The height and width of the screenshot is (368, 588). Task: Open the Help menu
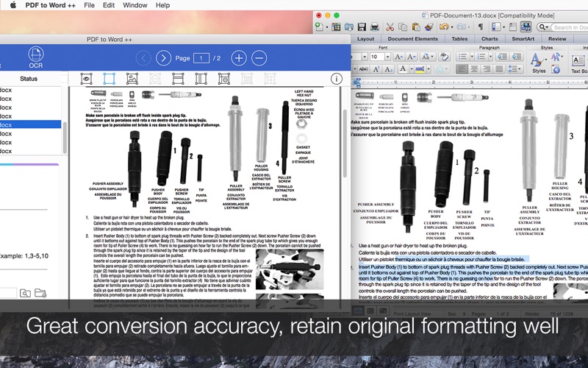162,5
